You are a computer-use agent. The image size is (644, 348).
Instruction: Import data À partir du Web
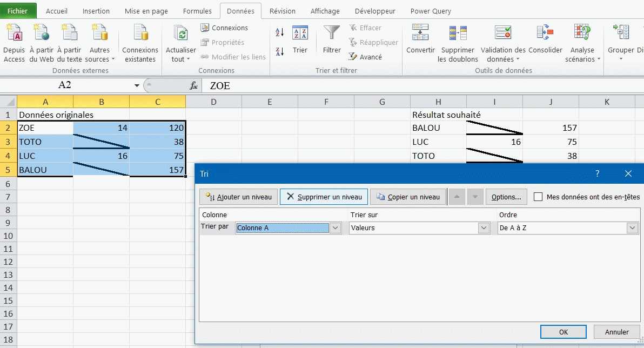(42, 43)
